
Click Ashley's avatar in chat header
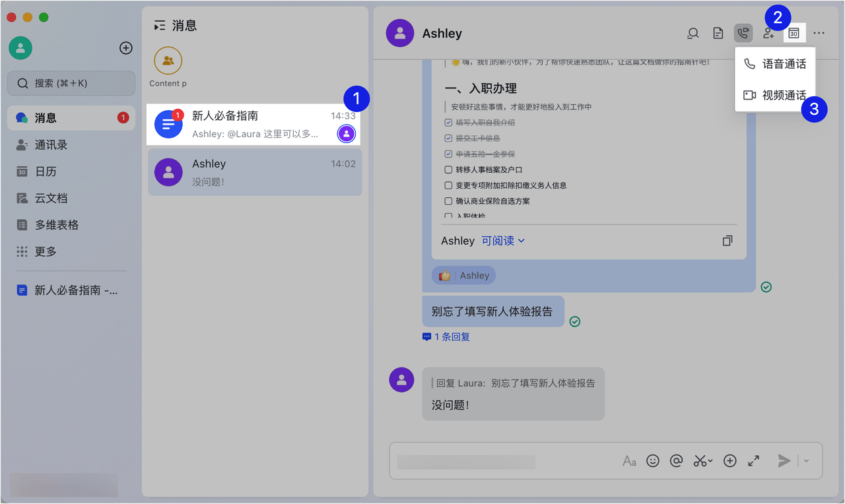click(x=399, y=34)
